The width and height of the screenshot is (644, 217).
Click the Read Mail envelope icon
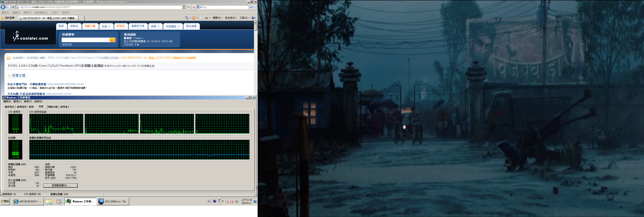coord(202,18)
